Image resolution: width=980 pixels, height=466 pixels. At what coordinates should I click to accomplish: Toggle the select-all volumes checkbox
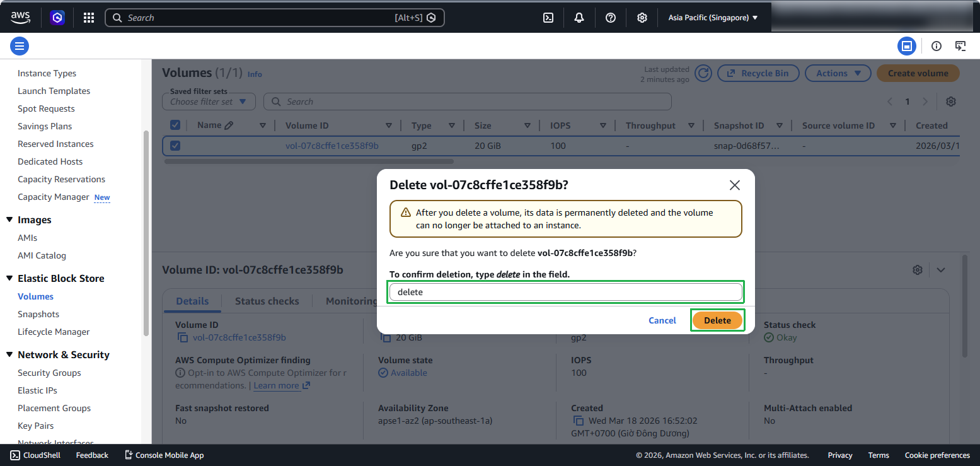[x=175, y=125]
